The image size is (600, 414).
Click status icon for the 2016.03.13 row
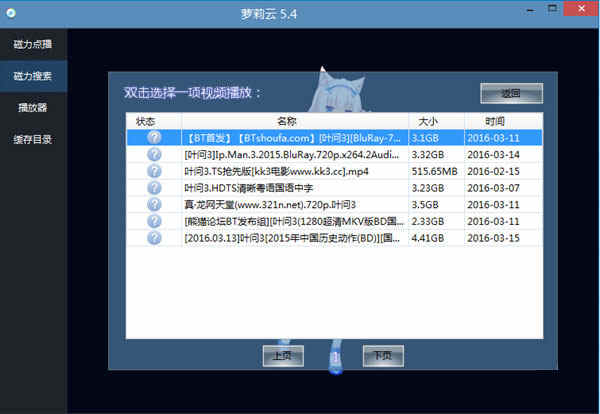153,238
